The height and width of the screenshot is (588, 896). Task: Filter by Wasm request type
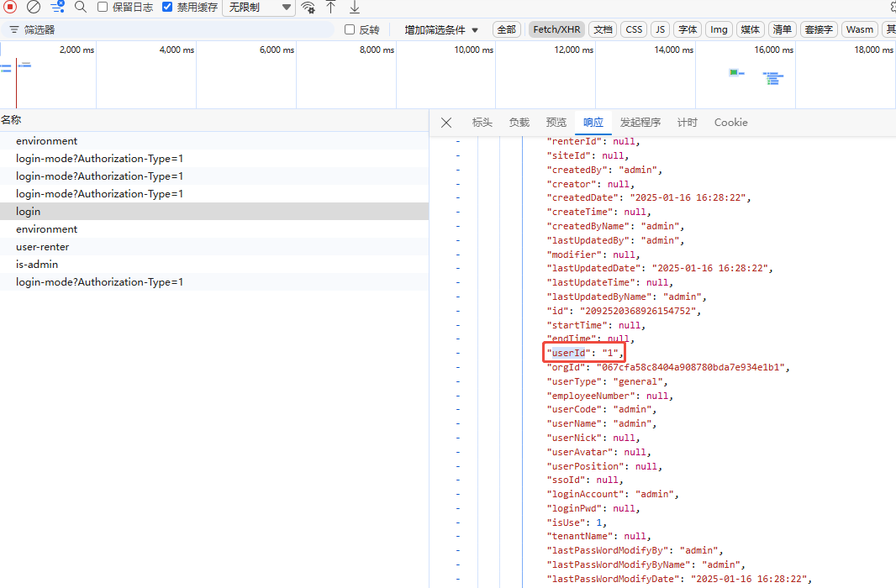(859, 29)
